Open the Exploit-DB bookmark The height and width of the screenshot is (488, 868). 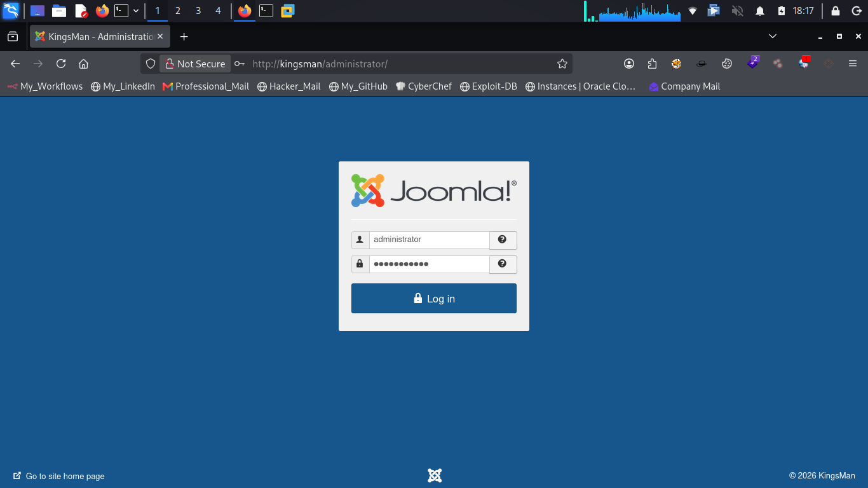tap(489, 86)
